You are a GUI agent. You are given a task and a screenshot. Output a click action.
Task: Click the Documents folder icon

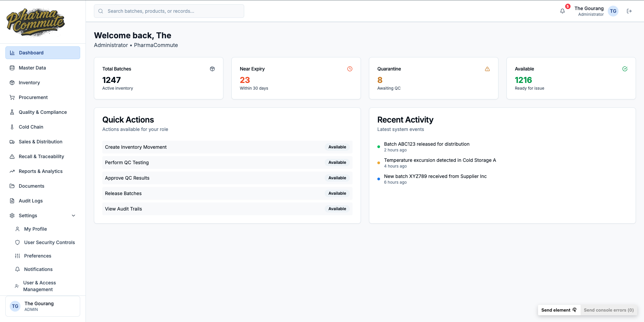pos(12,186)
